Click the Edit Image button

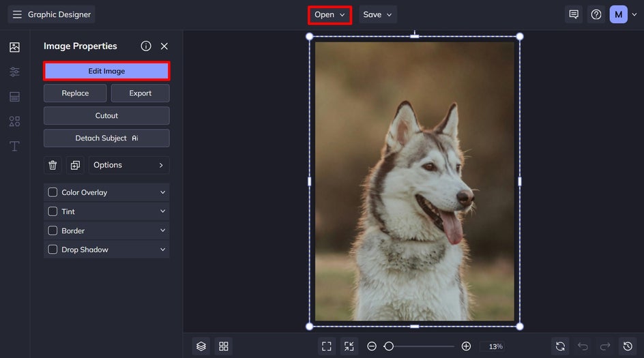tap(106, 71)
